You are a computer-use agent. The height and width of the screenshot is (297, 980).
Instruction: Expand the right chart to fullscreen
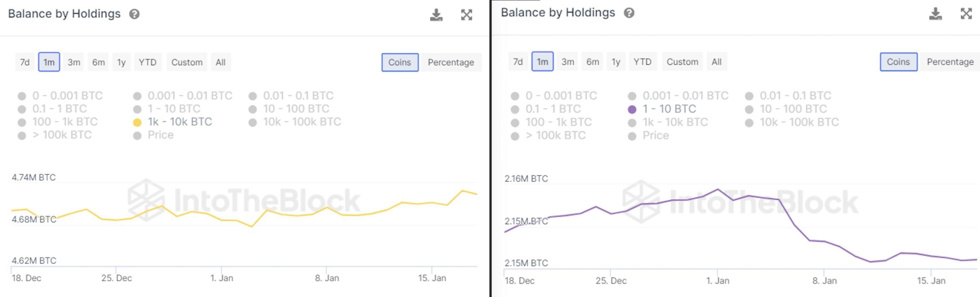pos(966,14)
